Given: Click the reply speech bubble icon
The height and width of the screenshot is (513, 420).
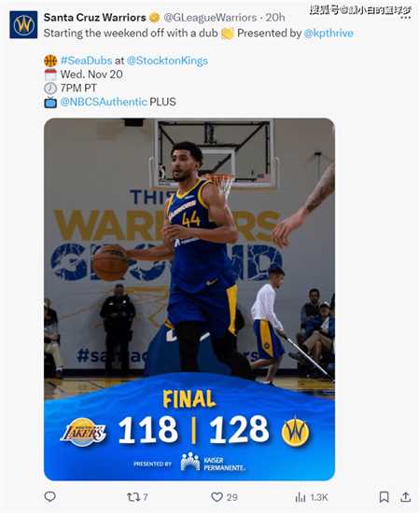Looking at the screenshot, I should 50,496.
